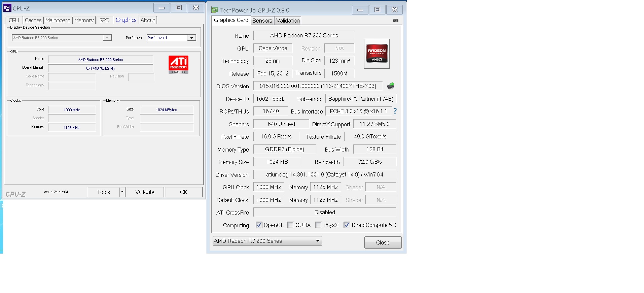Maximize the GPU-Z window
Image resolution: width=644 pixels, height=293 pixels.
click(377, 10)
